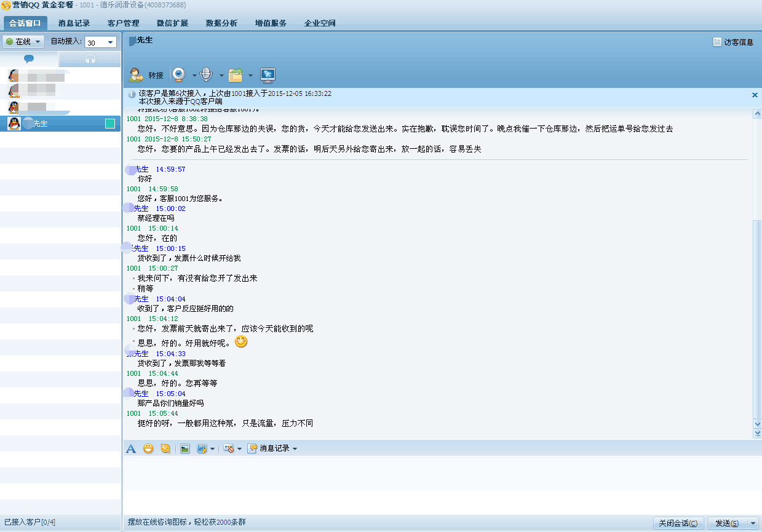Start remote desktop with the monitor icon

(268, 75)
